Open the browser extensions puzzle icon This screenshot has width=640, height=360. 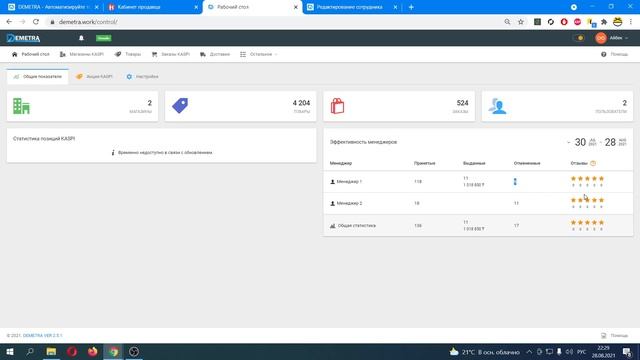click(x=604, y=22)
